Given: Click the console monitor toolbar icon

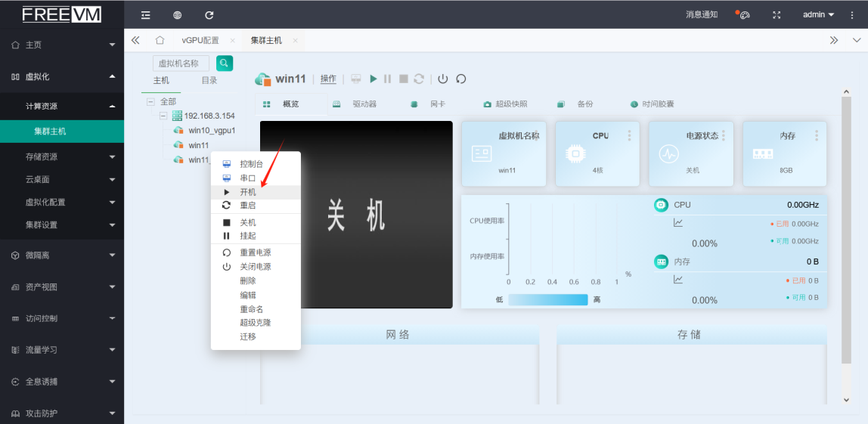Looking at the screenshot, I should [x=357, y=79].
